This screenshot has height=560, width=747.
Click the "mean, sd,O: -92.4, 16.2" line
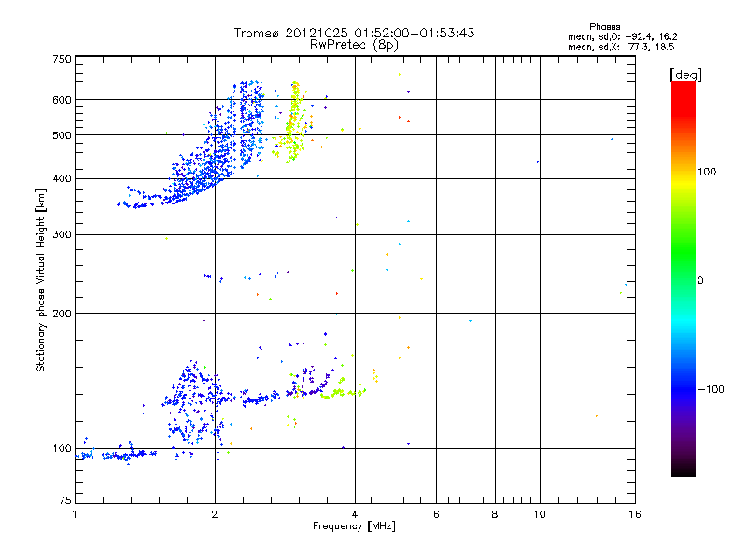coord(622,37)
